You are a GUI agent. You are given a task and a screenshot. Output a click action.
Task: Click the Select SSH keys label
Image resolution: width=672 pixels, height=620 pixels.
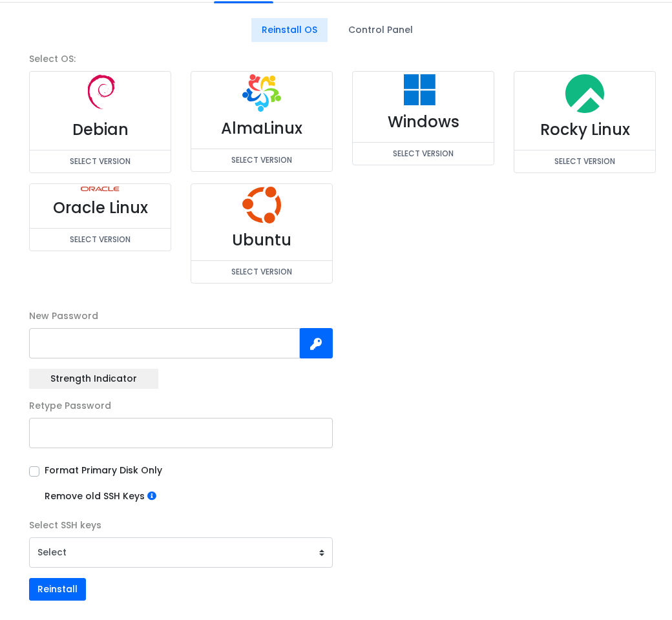click(x=65, y=525)
